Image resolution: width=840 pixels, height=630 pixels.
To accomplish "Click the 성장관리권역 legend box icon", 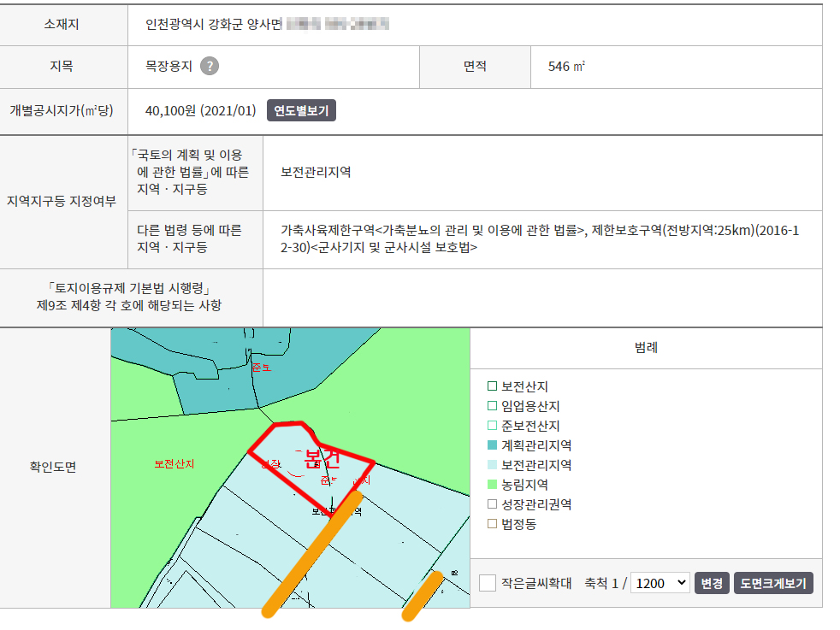I will (492, 504).
